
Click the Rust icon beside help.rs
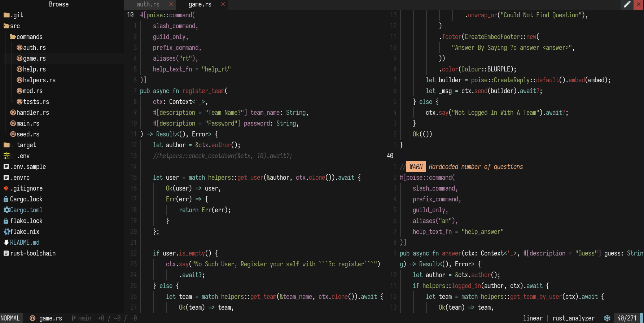click(20, 69)
